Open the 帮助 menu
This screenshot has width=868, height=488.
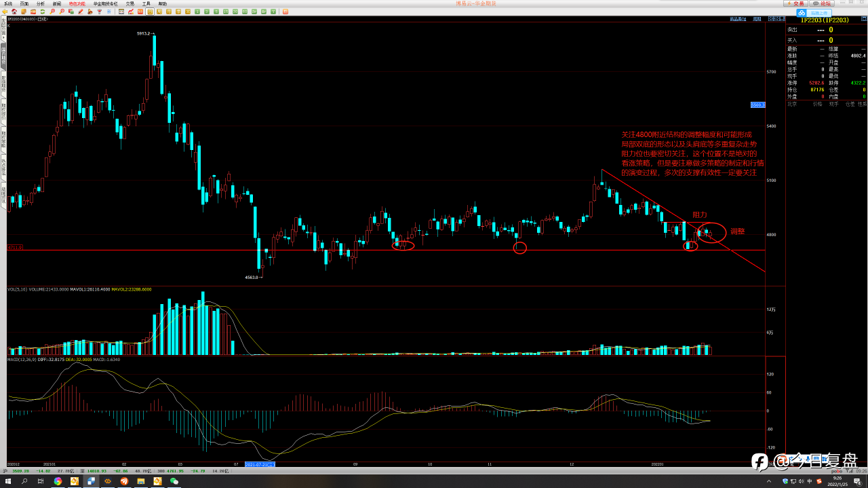pyautogui.click(x=163, y=3)
